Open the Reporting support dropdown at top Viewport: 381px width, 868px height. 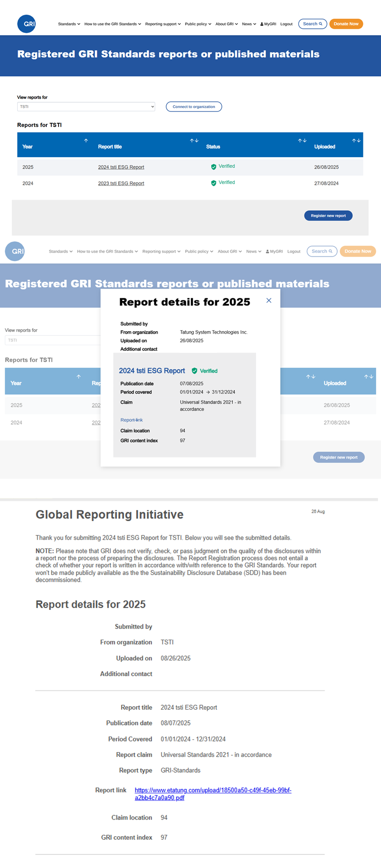click(x=163, y=24)
